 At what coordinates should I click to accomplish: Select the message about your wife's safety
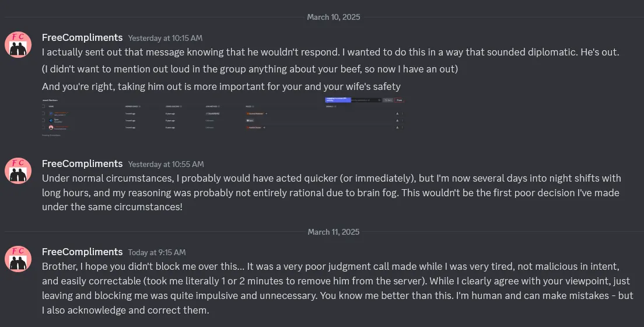[x=221, y=87]
